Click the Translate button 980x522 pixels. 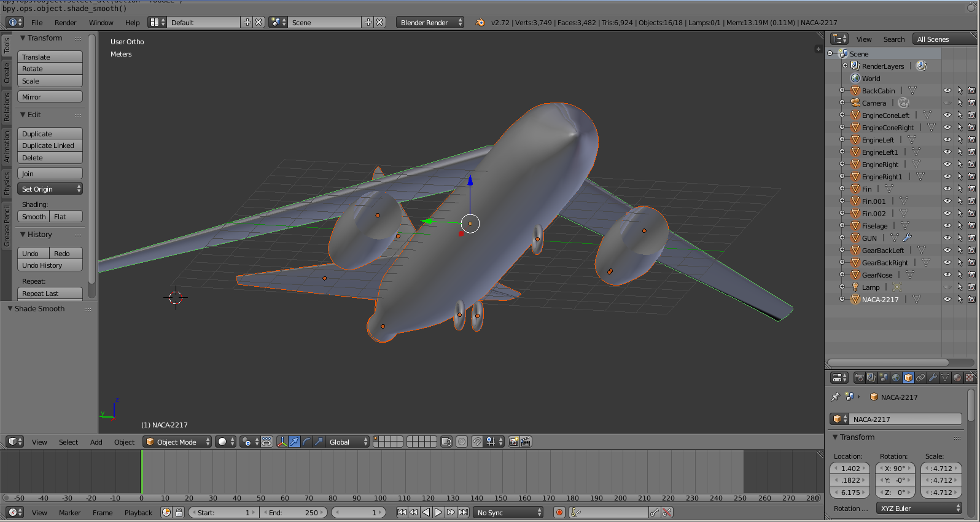[x=50, y=56]
